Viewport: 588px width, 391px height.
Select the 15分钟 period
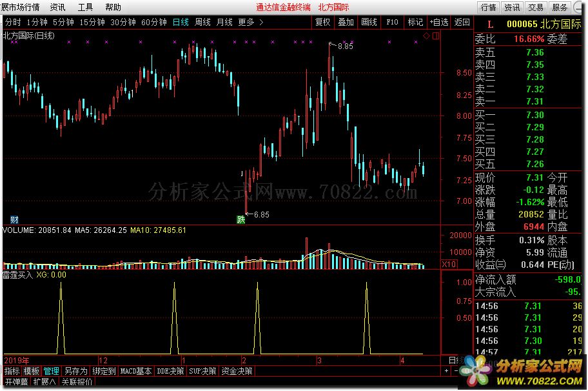[x=92, y=23]
